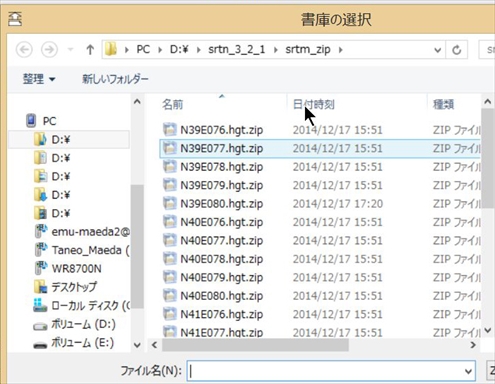Expand chevron after srtm_zip breadcrumb
The image size is (495, 384).
340,50
